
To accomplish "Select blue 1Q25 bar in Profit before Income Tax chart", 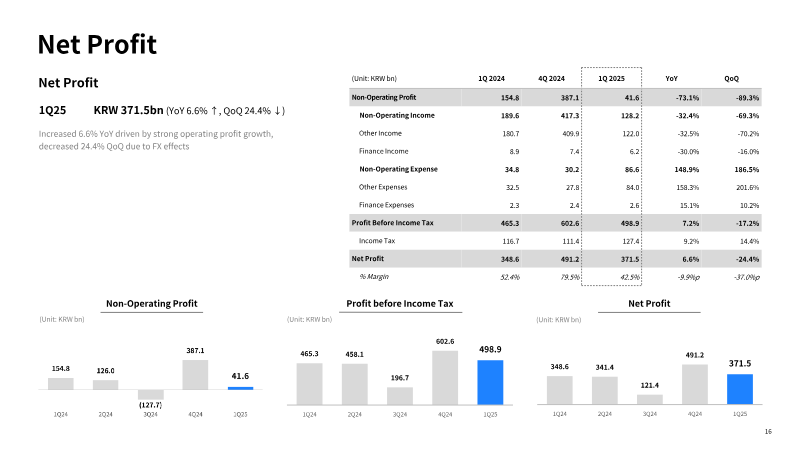I will pyautogui.click(x=490, y=383).
